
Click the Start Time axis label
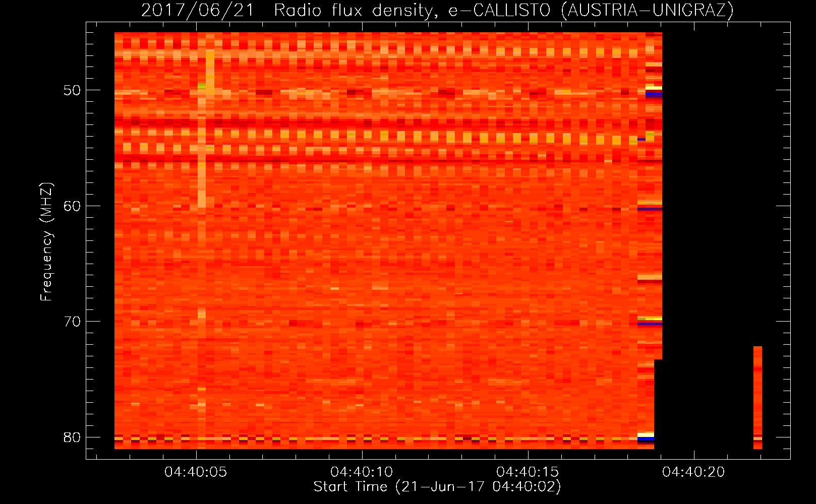click(437, 487)
